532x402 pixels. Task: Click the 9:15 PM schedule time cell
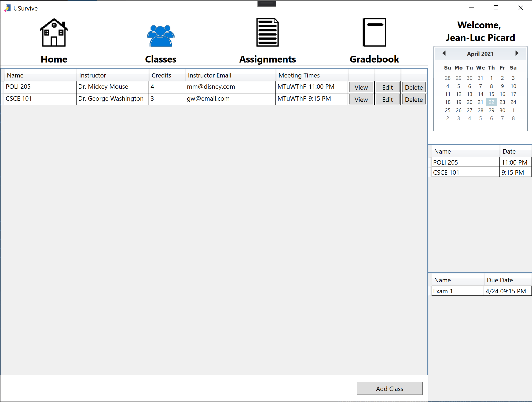[x=515, y=173]
